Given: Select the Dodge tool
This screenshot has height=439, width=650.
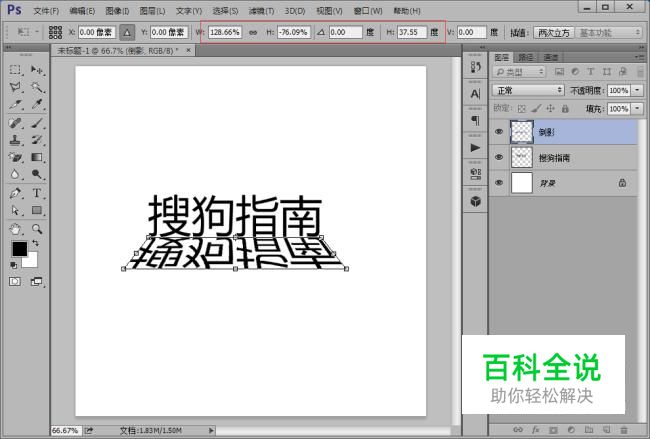Looking at the screenshot, I should (x=37, y=174).
